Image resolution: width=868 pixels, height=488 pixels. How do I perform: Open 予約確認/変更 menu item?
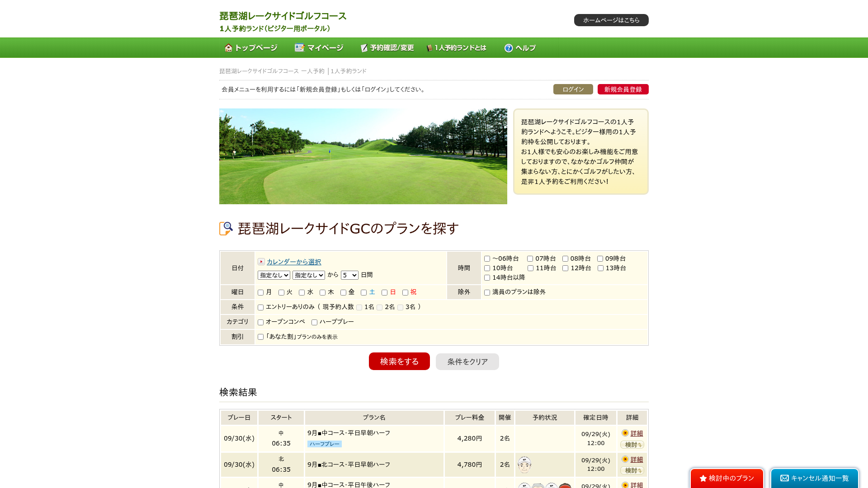pyautogui.click(x=387, y=48)
